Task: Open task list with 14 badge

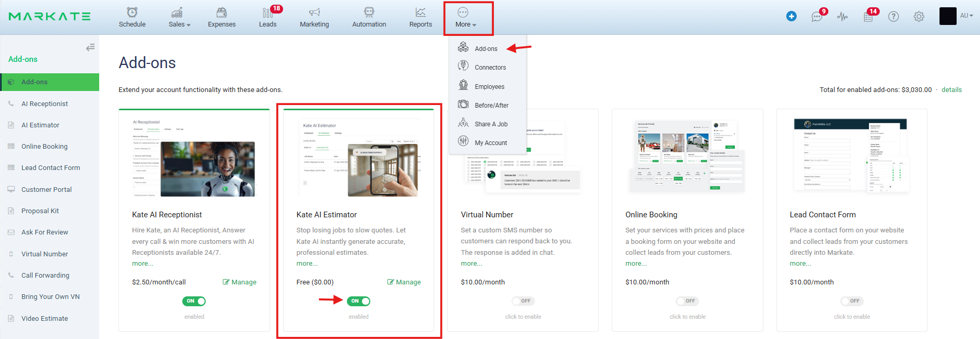Action: tap(869, 17)
